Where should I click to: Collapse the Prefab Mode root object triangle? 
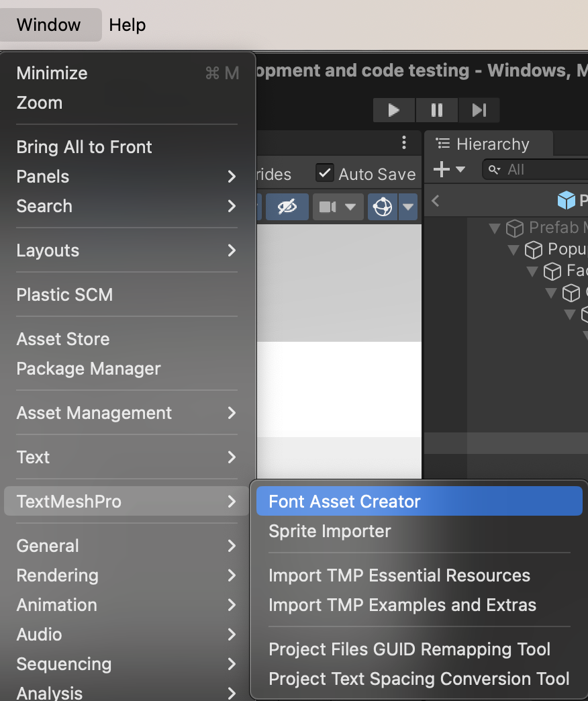tap(495, 228)
